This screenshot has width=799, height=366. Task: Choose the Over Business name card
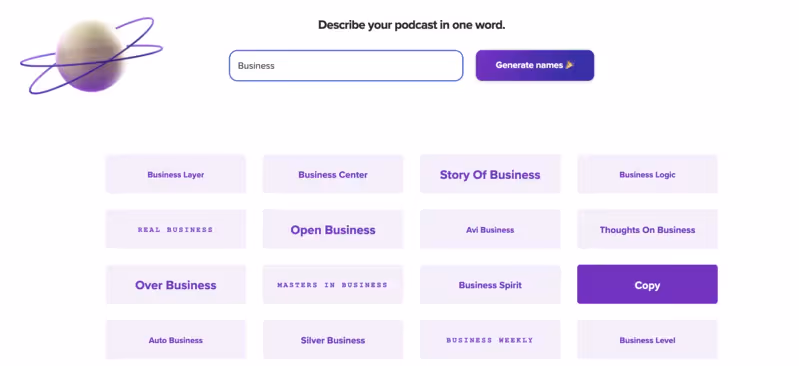[176, 284]
